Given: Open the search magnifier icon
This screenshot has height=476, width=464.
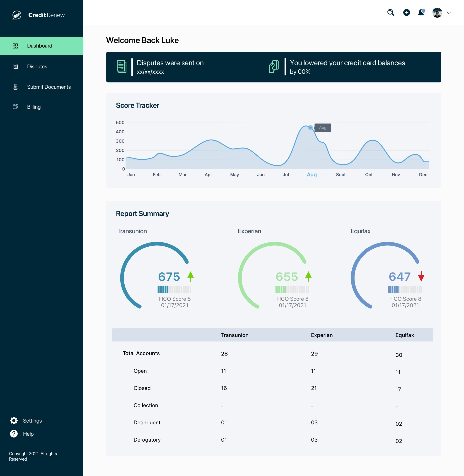Looking at the screenshot, I should (x=391, y=12).
